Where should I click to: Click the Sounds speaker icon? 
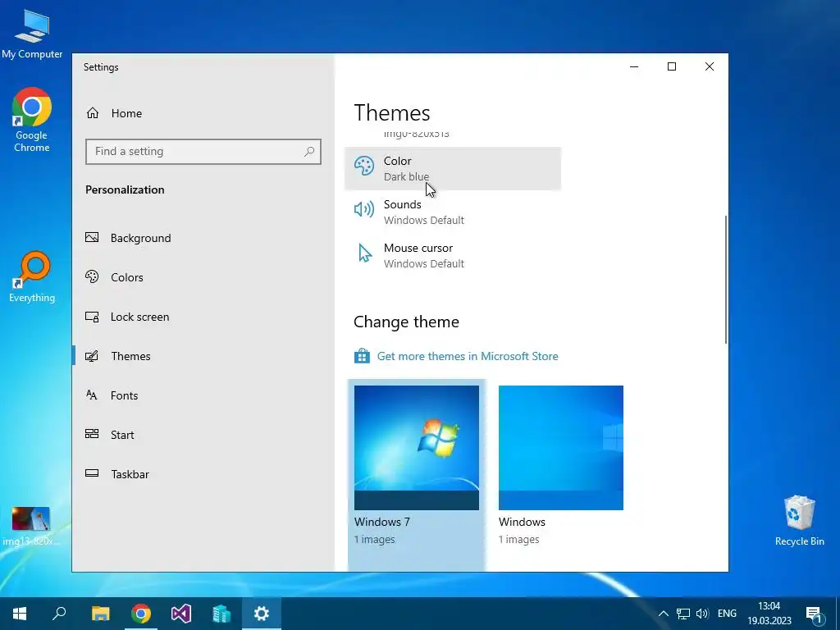pyautogui.click(x=364, y=209)
